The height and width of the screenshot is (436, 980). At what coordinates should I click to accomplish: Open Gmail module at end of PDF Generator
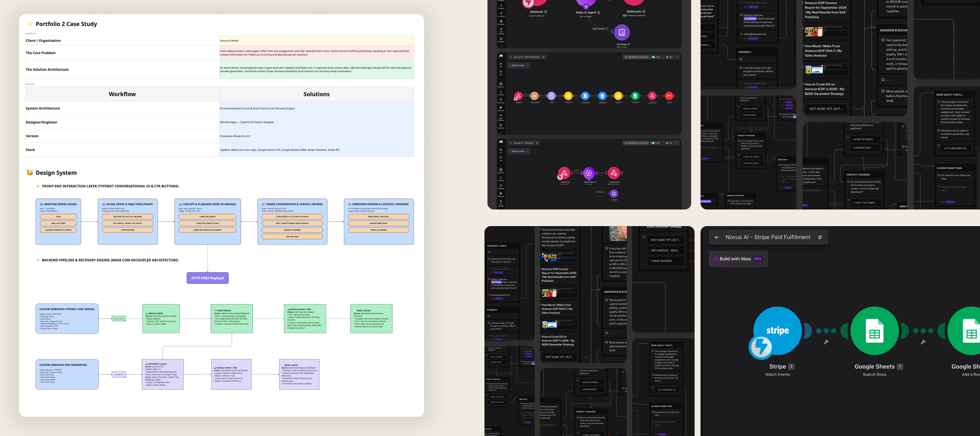pos(669,96)
